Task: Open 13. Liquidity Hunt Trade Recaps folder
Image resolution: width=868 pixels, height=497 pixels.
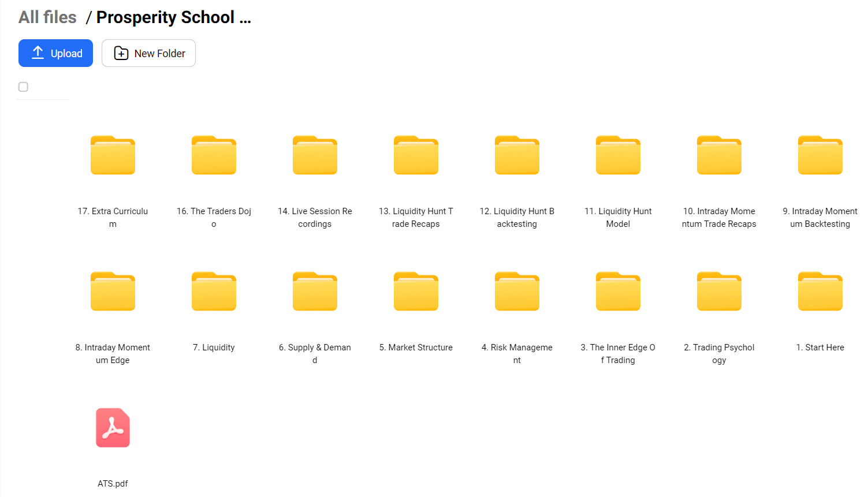Action: [416, 155]
